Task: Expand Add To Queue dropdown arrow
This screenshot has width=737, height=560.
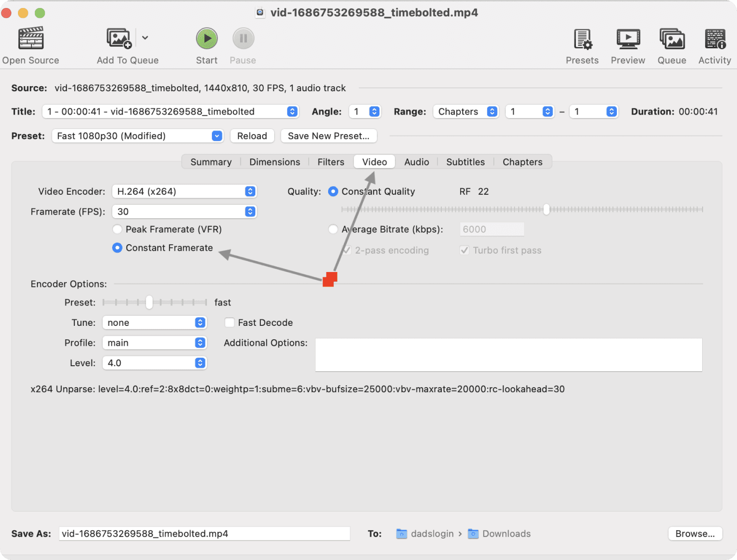Action: tap(145, 38)
